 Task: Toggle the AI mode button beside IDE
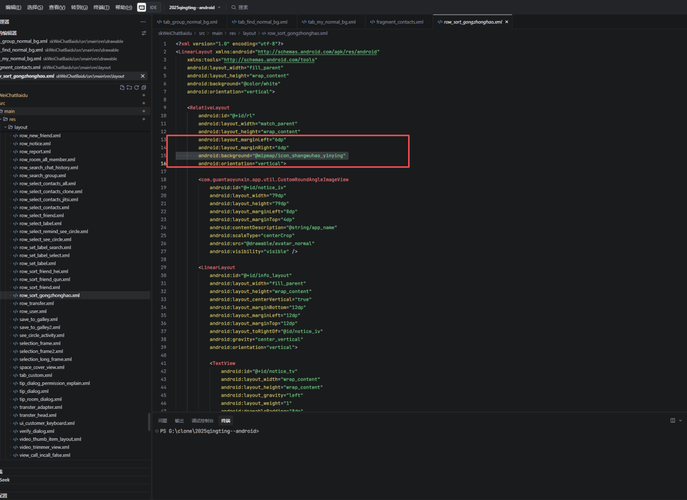[142, 7]
